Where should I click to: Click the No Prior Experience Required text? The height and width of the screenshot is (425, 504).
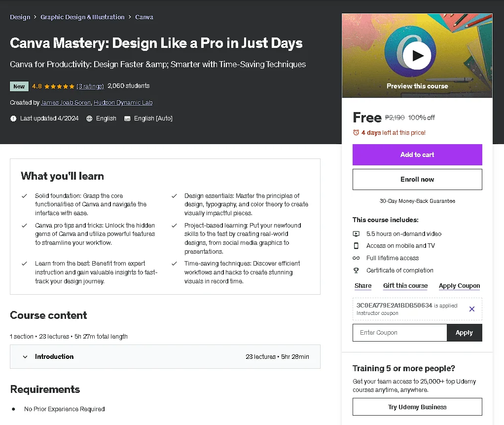64,409
